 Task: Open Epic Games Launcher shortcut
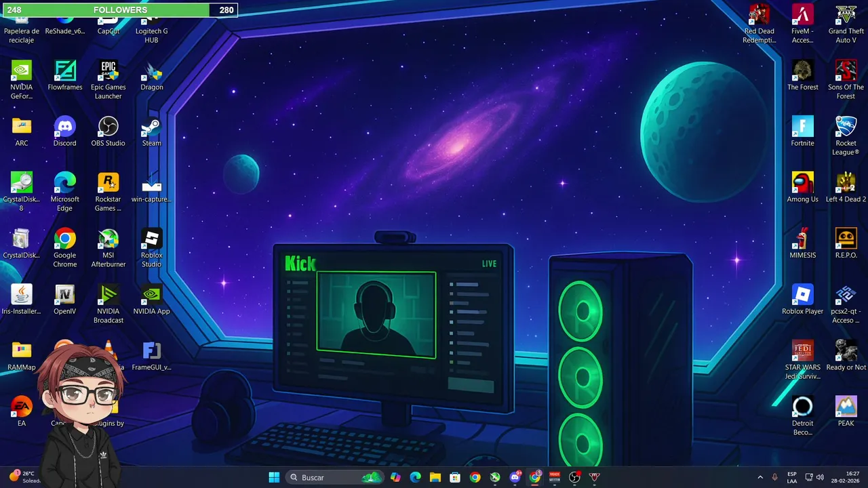[108, 80]
